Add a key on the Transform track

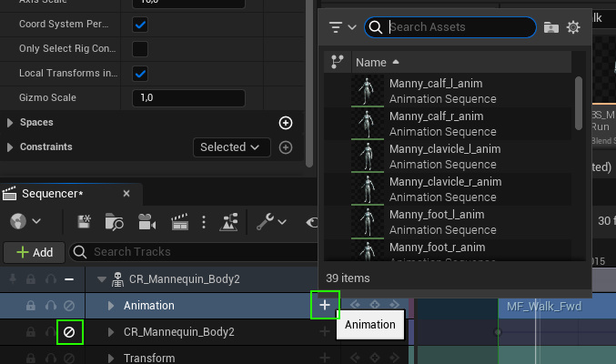375,358
